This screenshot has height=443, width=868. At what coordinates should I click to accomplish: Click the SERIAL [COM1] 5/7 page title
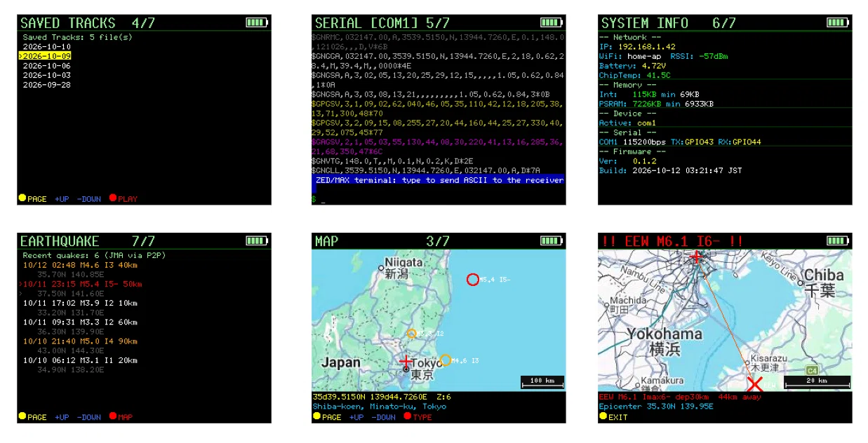pyautogui.click(x=382, y=23)
